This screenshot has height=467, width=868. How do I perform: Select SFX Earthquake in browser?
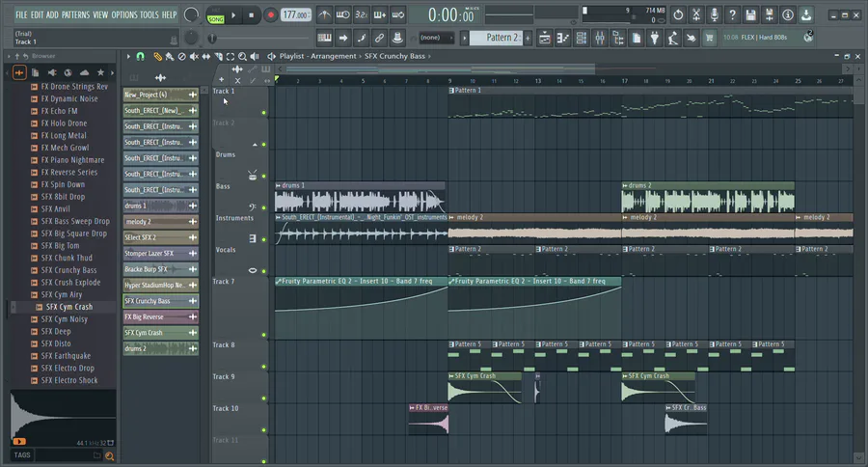tap(66, 356)
